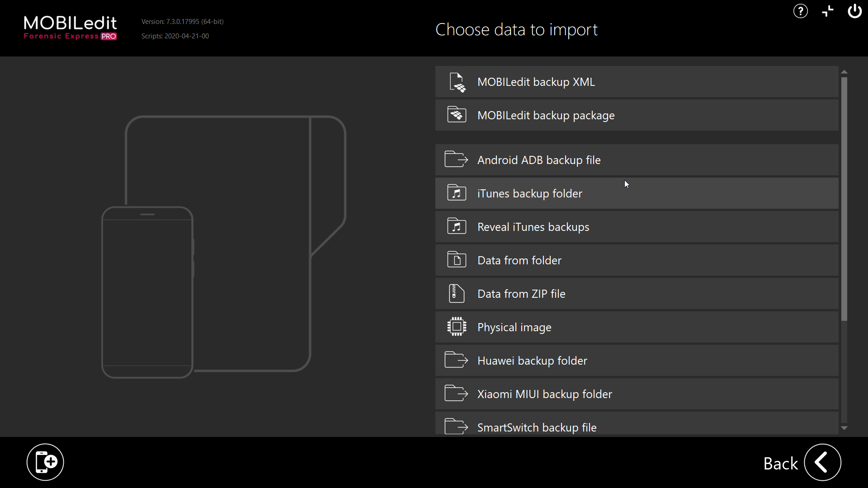868x488 pixels.
Task: Click the Back arrow circle icon
Action: point(822,463)
